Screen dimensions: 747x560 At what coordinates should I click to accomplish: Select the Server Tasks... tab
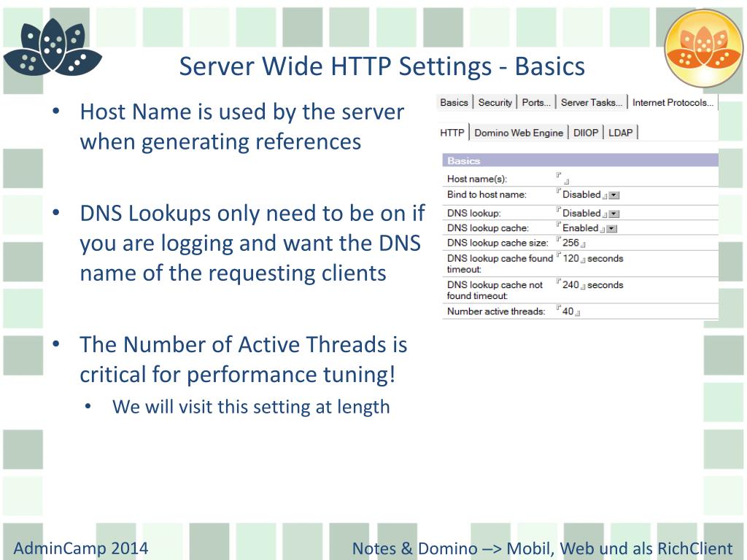tap(591, 102)
